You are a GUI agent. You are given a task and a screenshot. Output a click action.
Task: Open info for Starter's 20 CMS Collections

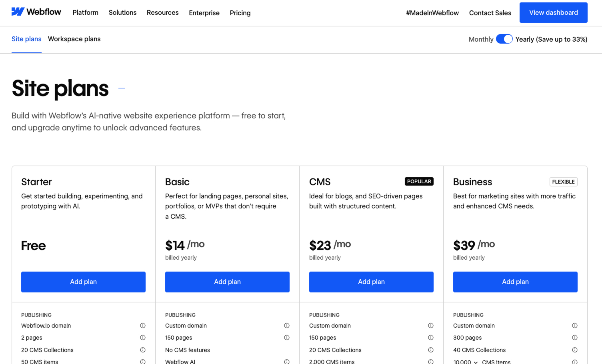[x=143, y=350]
